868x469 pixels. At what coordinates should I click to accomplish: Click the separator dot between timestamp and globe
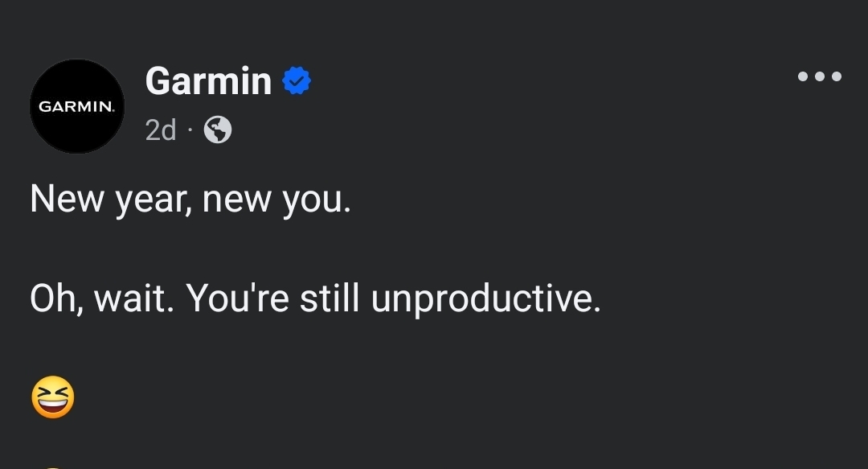pyautogui.click(x=190, y=130)
